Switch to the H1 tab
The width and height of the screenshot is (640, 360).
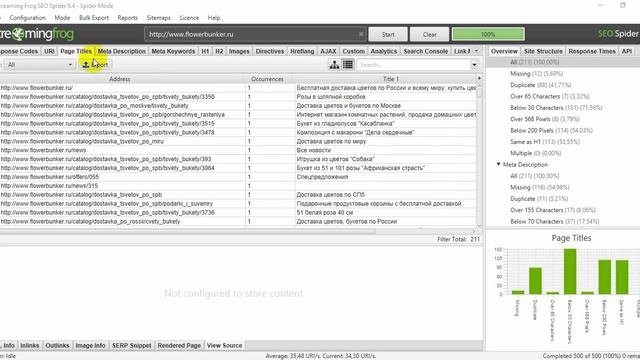point(205,51)
